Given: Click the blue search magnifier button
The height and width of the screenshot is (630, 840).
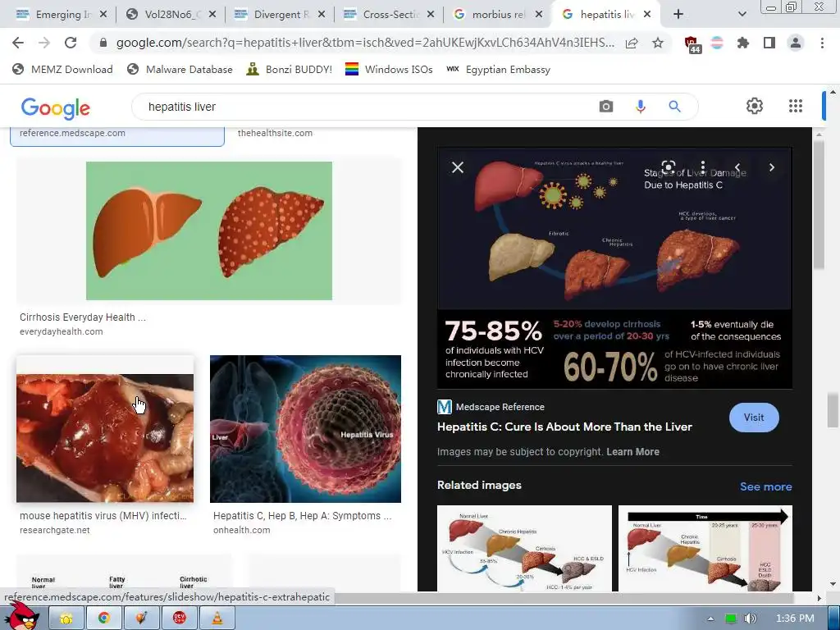Looking at the screenshot, I should click(674, 107).
